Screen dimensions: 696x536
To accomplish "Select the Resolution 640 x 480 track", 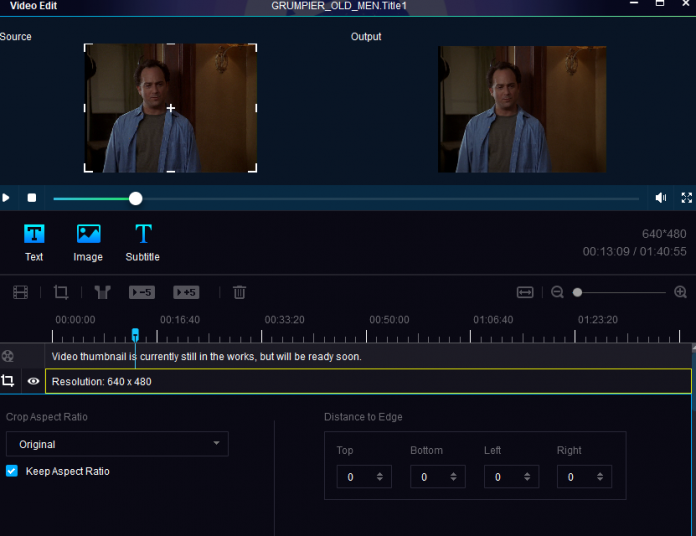I will (x=368, y=381).
